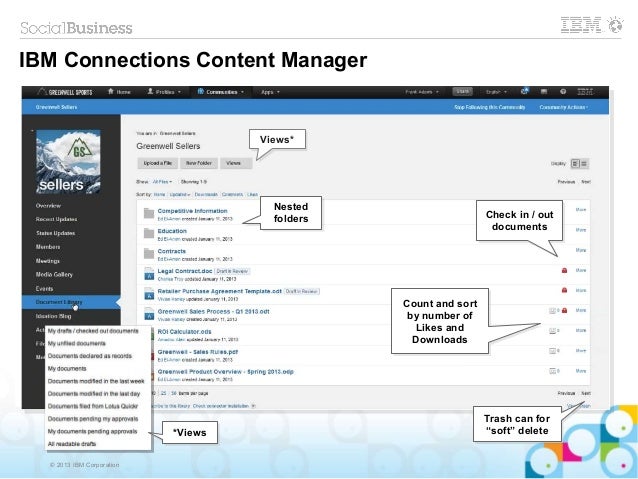Viewport: 638px width, 479px height.
Task: Open the Competitive Information folder link
Action: click(x=192, y=211)
